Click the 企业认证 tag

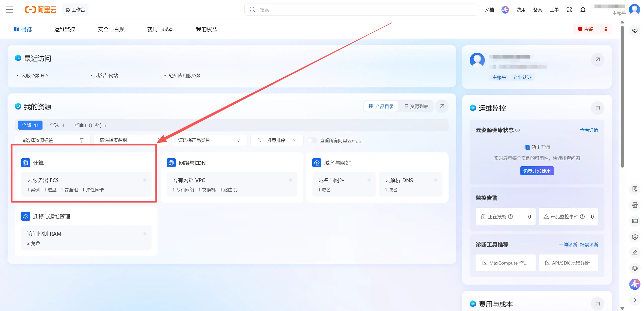[x=523, y=77]
